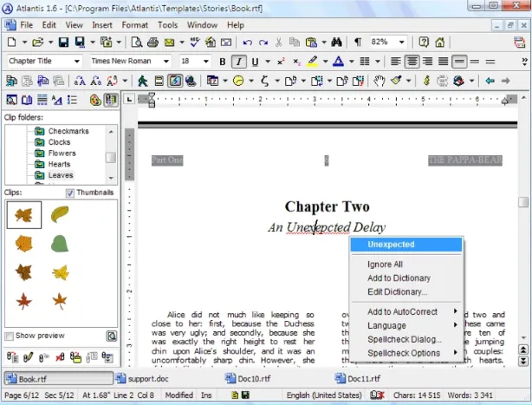Viewport: 532px width, 405px height.
Task: Click the spellcheck status icon in status bar
Action: click(x=377, y=395)
